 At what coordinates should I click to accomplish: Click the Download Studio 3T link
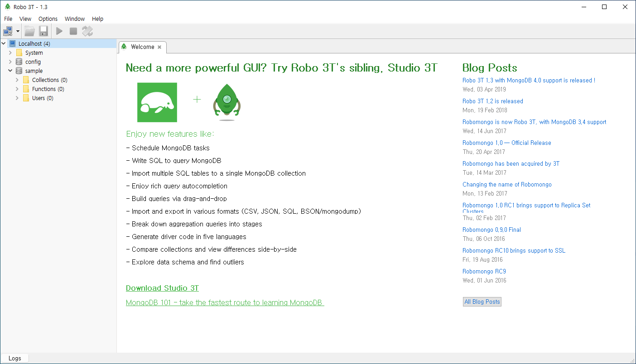pyautogui.click(x=162, y=288)
